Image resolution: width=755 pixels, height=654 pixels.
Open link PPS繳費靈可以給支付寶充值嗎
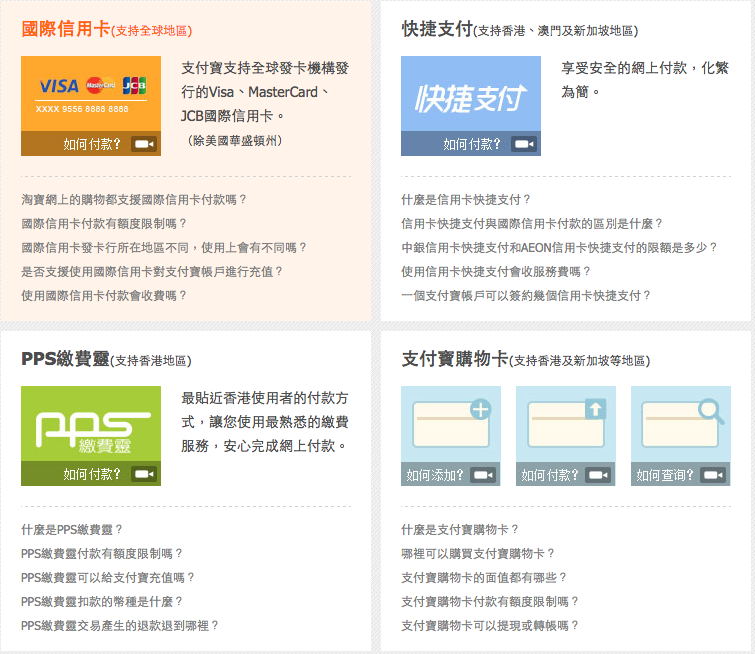click(x=107, y=577)
